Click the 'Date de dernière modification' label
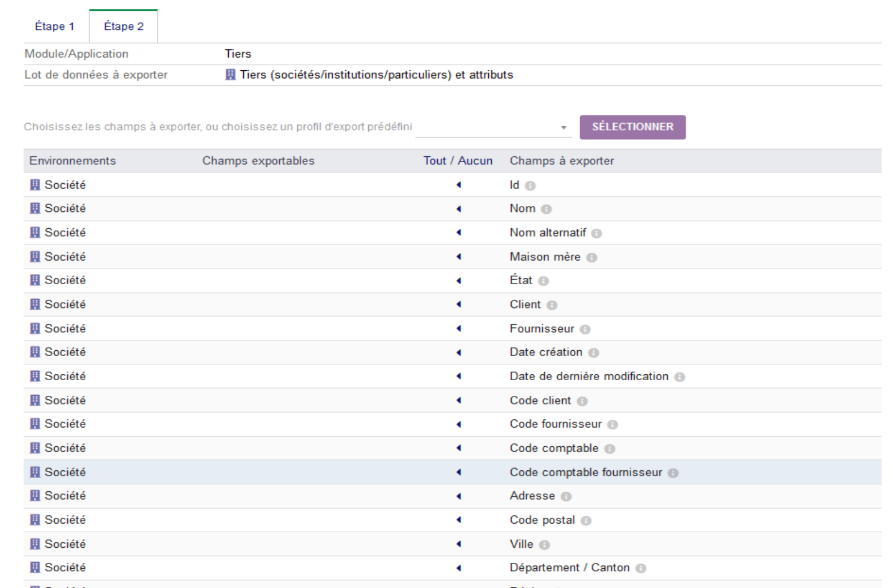The height and width of the screenshot is (588, 893). [589, 376]
